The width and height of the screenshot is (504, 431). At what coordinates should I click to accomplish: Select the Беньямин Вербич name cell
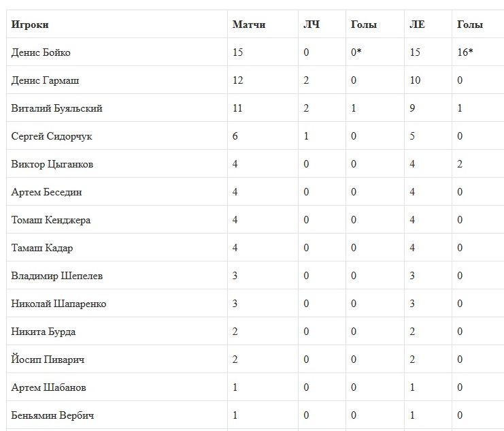52,415
